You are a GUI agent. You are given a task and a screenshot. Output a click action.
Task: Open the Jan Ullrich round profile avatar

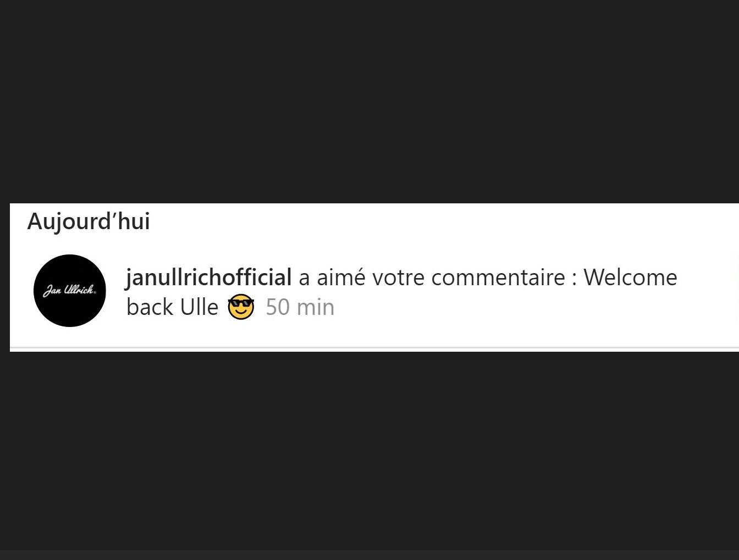(x=69, y=291)
